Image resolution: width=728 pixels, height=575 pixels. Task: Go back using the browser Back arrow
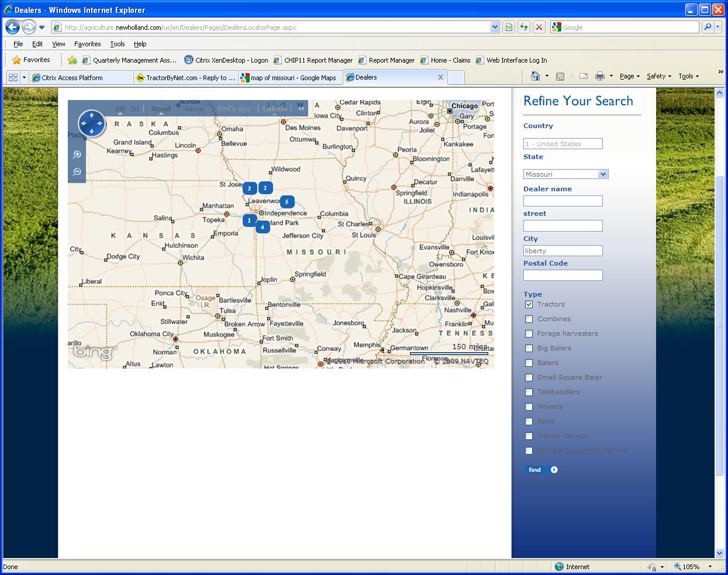13,27
